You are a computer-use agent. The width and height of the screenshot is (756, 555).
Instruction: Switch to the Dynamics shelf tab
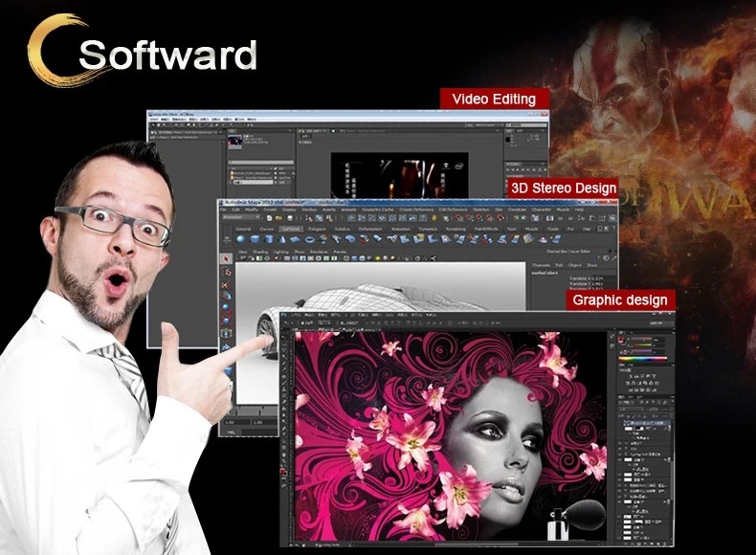pyautogui.click(x=428, y=229)
